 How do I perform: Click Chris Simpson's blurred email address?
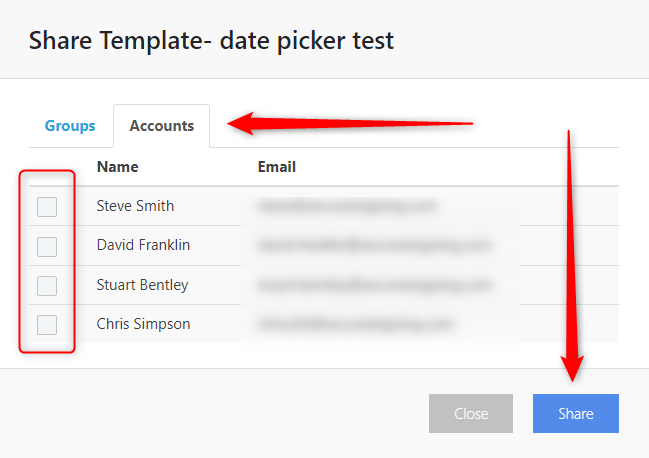click(x=355, y=324)
